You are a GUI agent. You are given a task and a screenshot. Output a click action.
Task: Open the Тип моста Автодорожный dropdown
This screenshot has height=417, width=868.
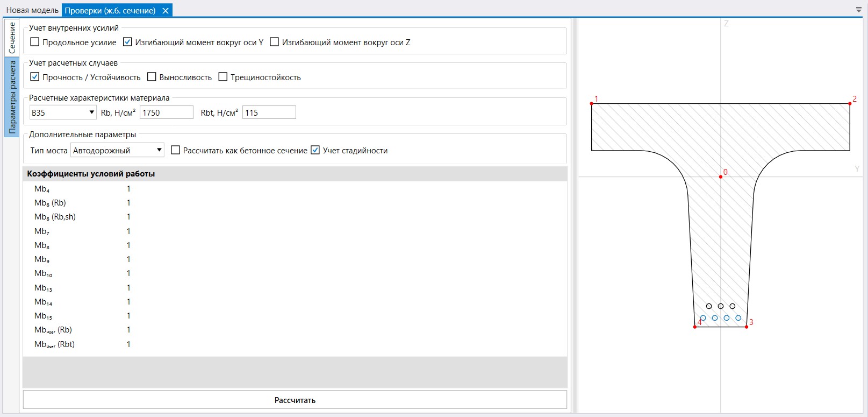click(x=117, y=150)
